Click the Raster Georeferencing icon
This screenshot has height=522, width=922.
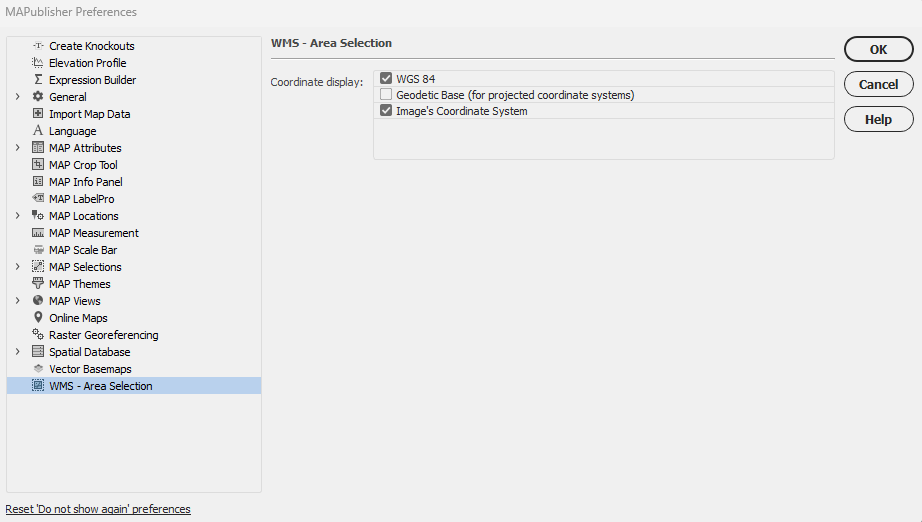[x=38, y=334]
